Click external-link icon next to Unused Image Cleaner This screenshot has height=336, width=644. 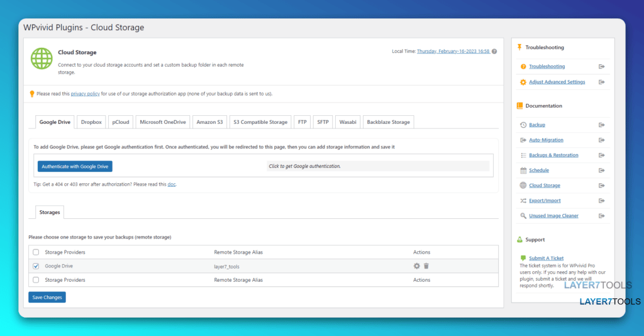click(601, 216)
